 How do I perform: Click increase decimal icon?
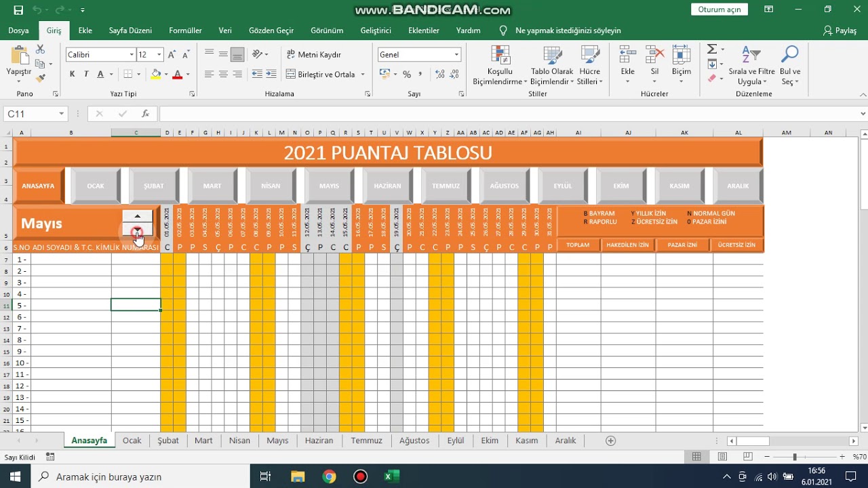coord(440,74)
